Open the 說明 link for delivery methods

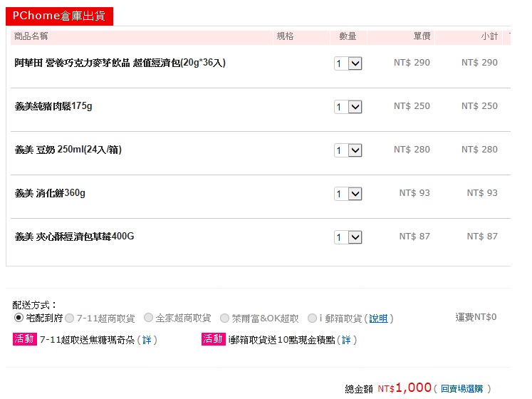click(x=378, y=318)
